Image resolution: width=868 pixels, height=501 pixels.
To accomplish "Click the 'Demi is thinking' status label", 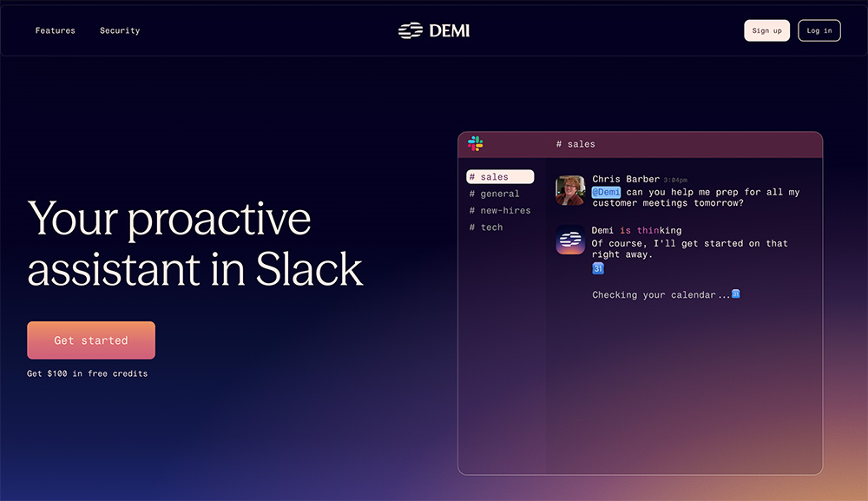I will click(636, 230).
